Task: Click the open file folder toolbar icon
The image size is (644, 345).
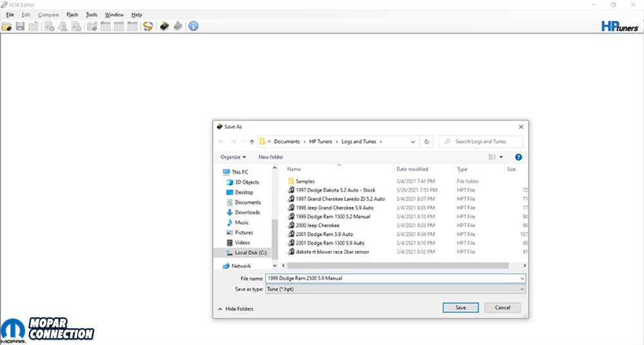Action: click(7, 26)
